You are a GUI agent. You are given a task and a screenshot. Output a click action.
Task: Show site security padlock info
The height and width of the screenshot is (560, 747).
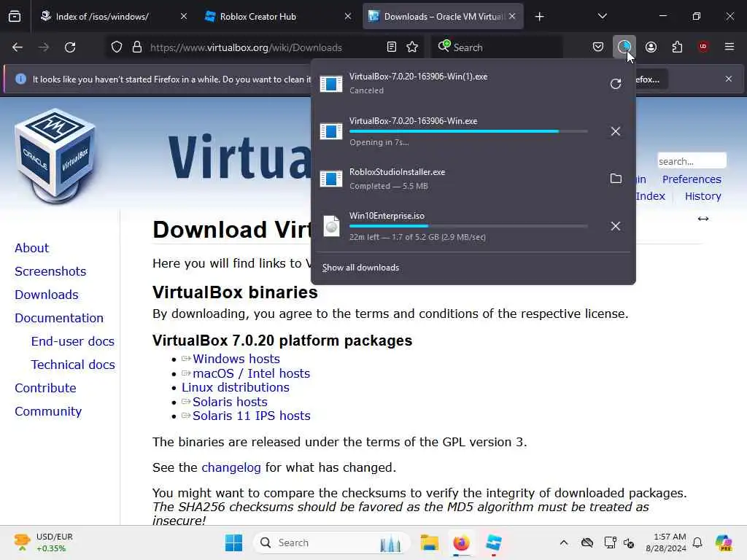(x=137, y=47)
